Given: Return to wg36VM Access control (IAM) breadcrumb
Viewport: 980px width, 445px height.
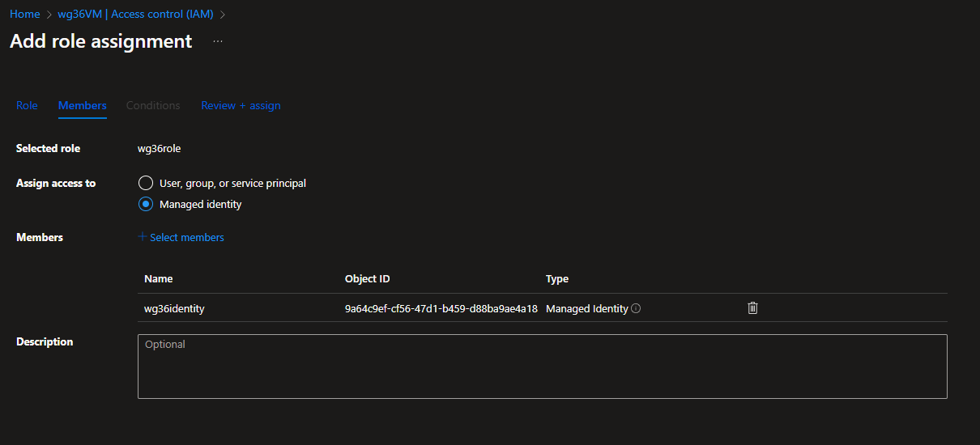Looking at the screenshot, I should click(x=135, y=15).
